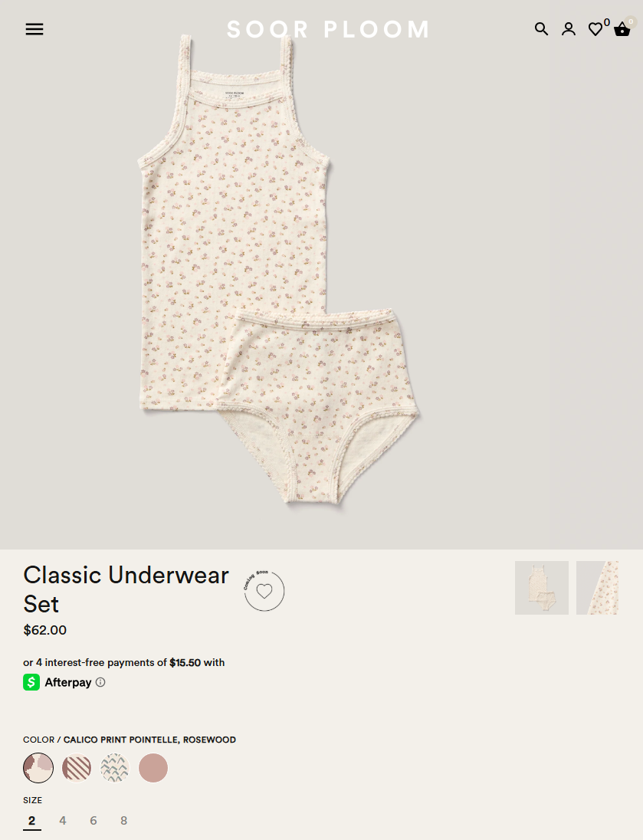Select size 6 option
The image size is (643, 840).
click(93, 821)
